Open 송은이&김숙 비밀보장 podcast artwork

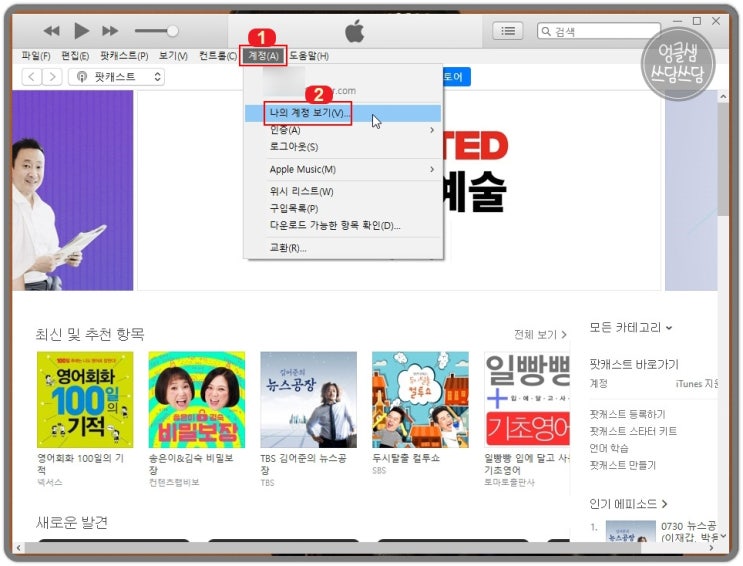coord(197,400)
